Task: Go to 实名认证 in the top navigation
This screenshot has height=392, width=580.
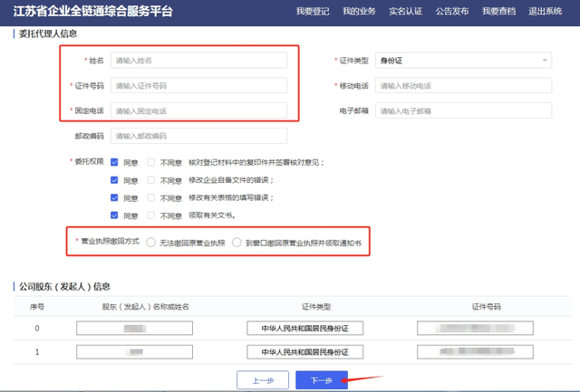Action: pyautogui.click(x=405, y=12)
